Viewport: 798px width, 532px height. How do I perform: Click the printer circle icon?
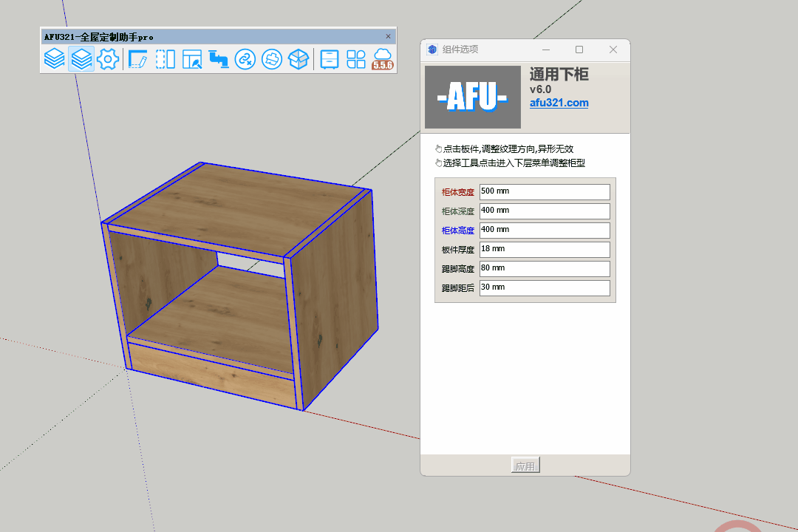click(271, 58)
